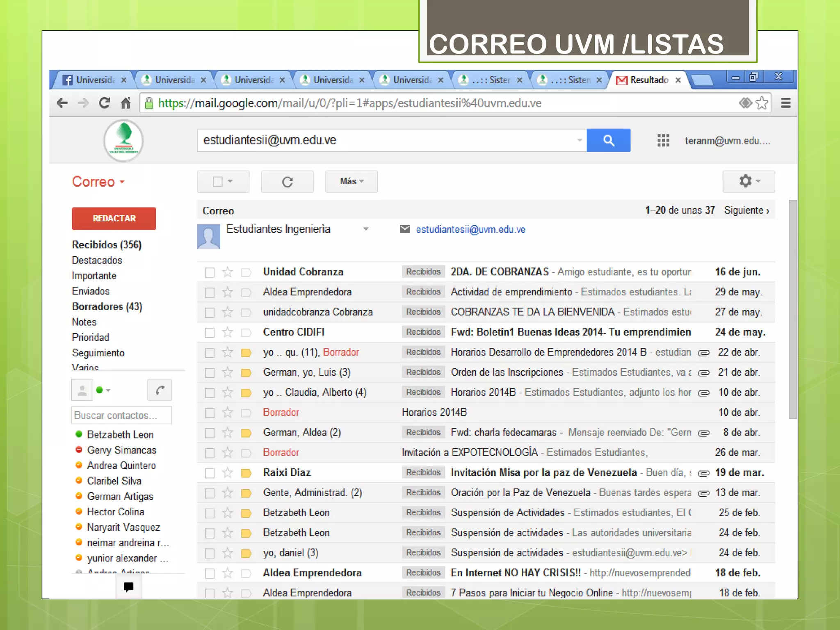The image size is (840, 630).
Task: Tick checkbox for Aldea Emprendedora 29 de may.
Action: (x=210, y=292)
